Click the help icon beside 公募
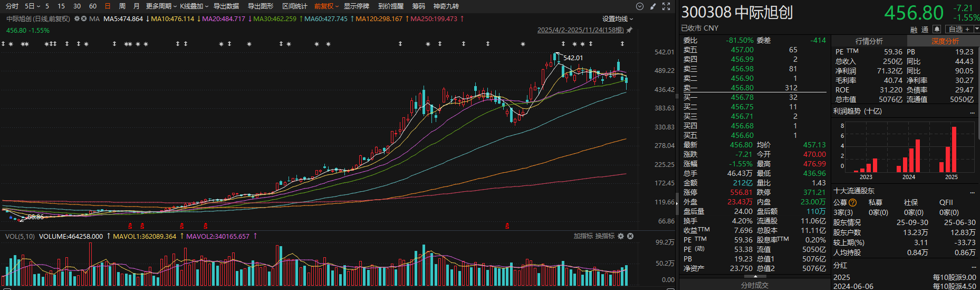This screenshot has width=980, height=290. 853,202
